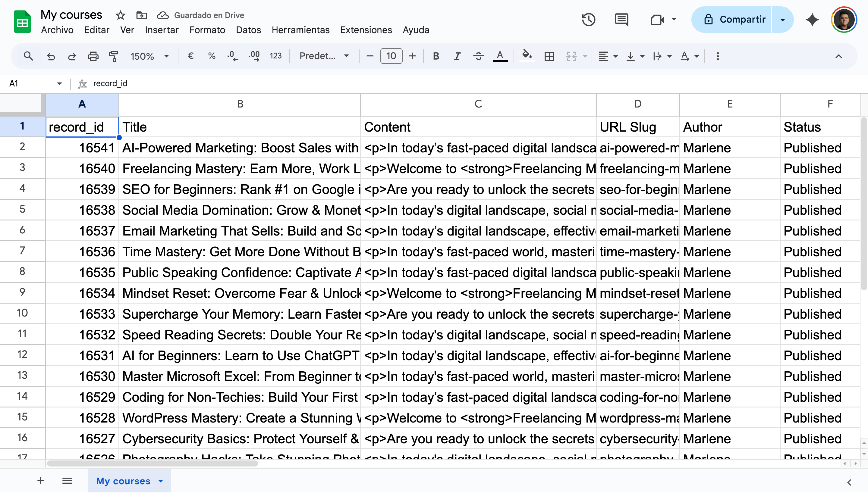This screenshot has height=493, width=868.
Task: Click the Undo arrow icon
Action: point(51,56)
